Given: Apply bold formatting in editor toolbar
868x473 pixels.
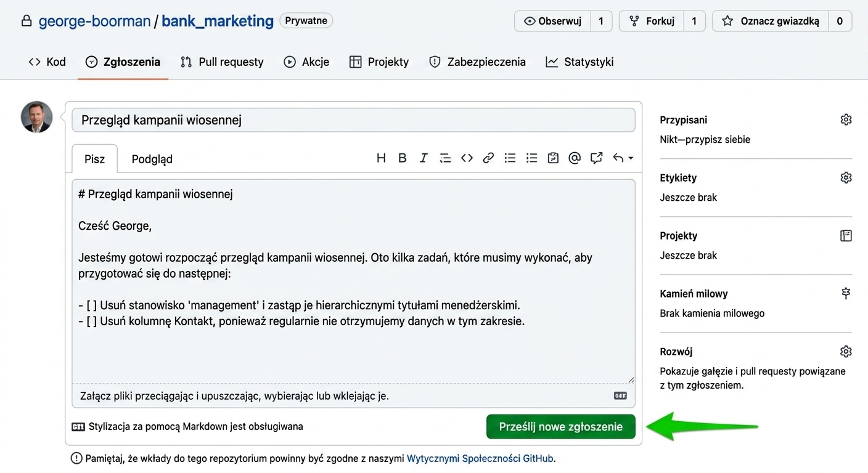Looking at the screenshot, I should [x=403, y=158].
